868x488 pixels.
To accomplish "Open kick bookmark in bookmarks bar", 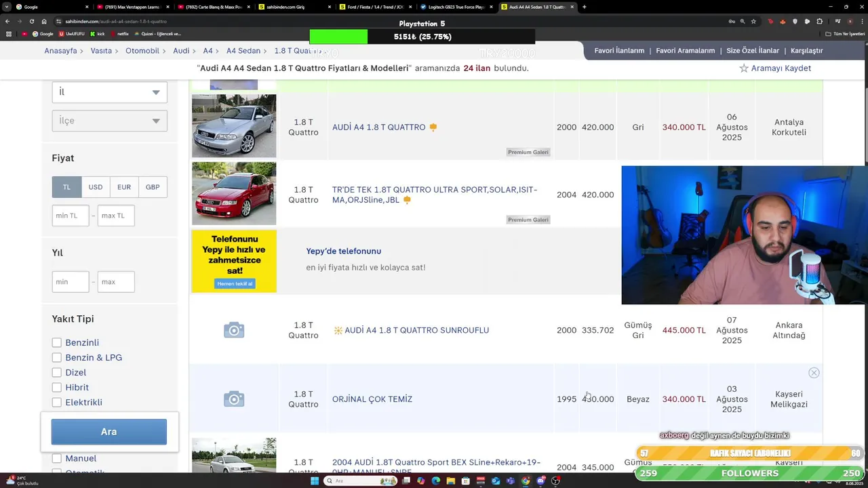I will [98, 33].
